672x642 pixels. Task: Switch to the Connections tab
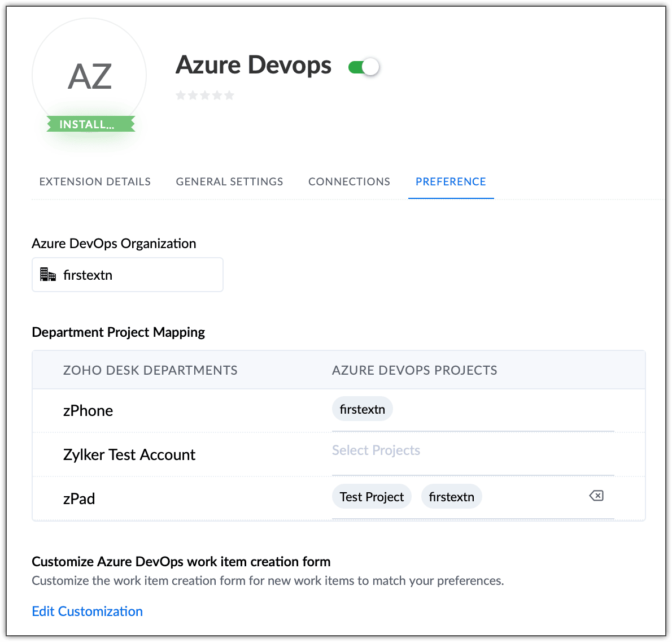point(350,181)
